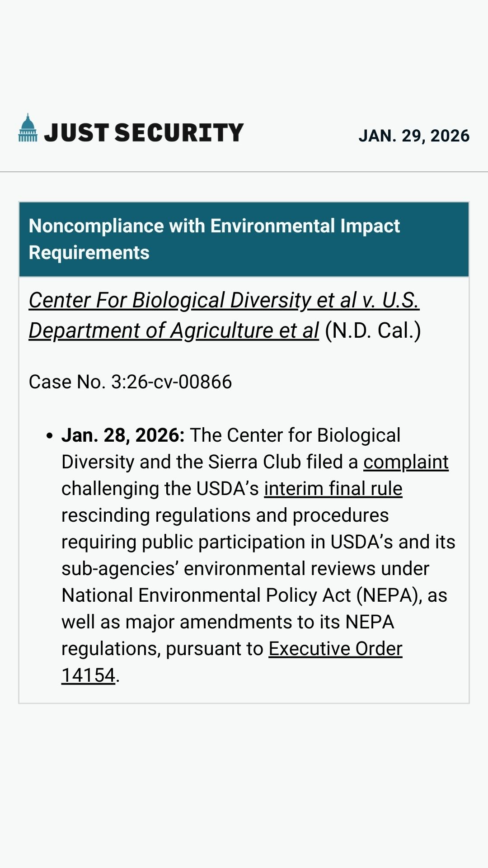This screenshot has height=868, width=488.
Task: Click the Jan. 29, 2026 header date
Action: [414, 136]
